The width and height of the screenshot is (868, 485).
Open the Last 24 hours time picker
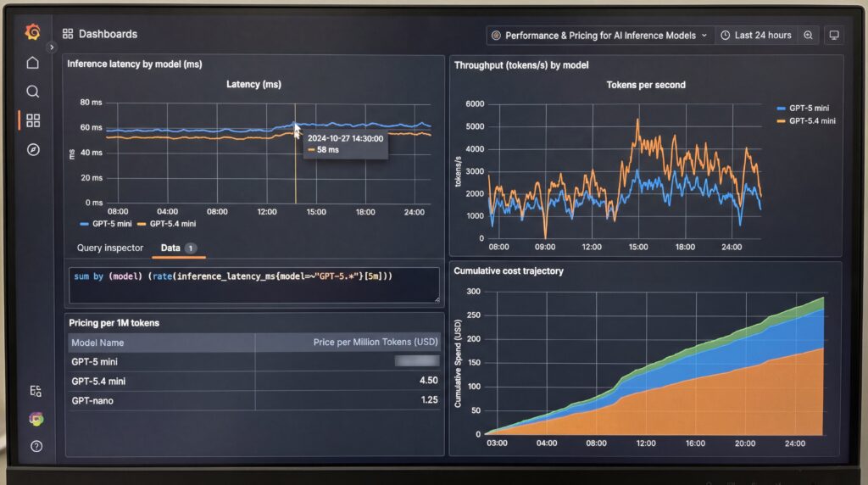755,36
